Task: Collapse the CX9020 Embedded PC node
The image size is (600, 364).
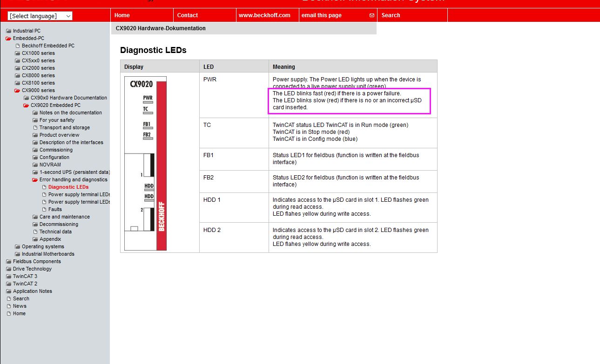Action: (26, 106)
